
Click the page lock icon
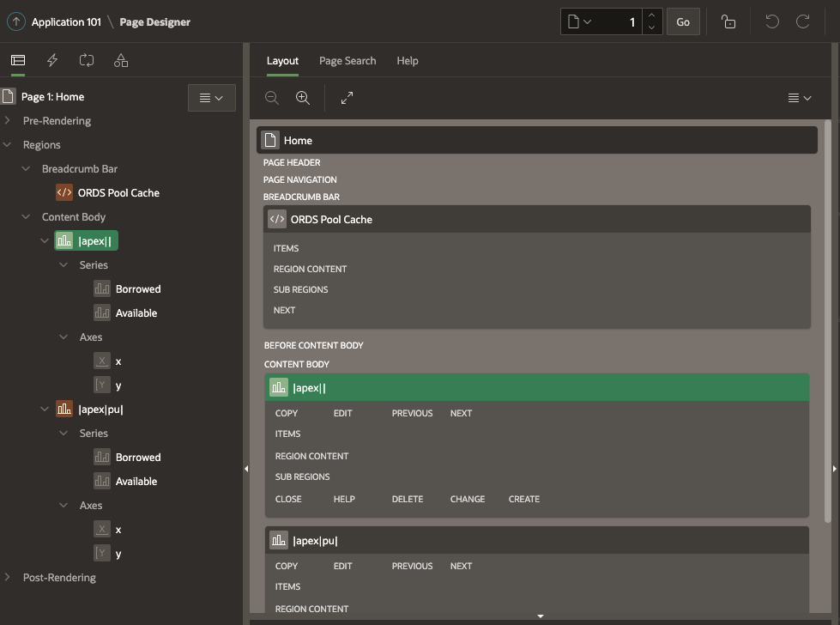[728, 22]
